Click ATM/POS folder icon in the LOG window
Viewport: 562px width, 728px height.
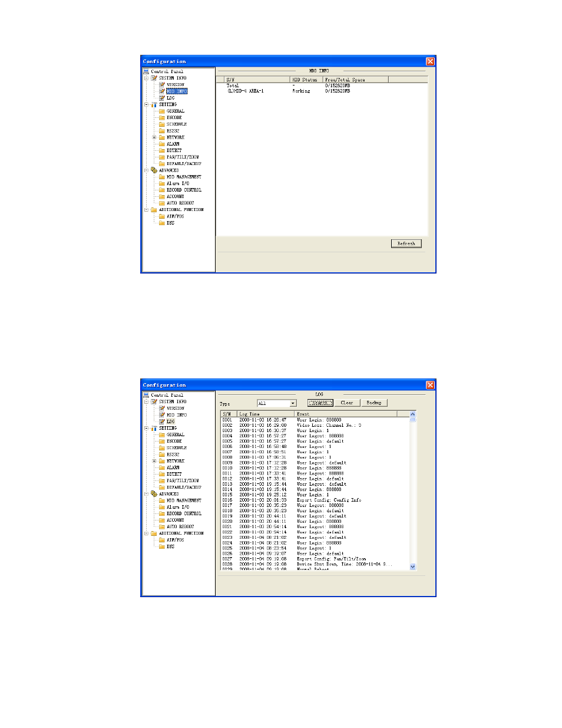click(x=162, y=540)
